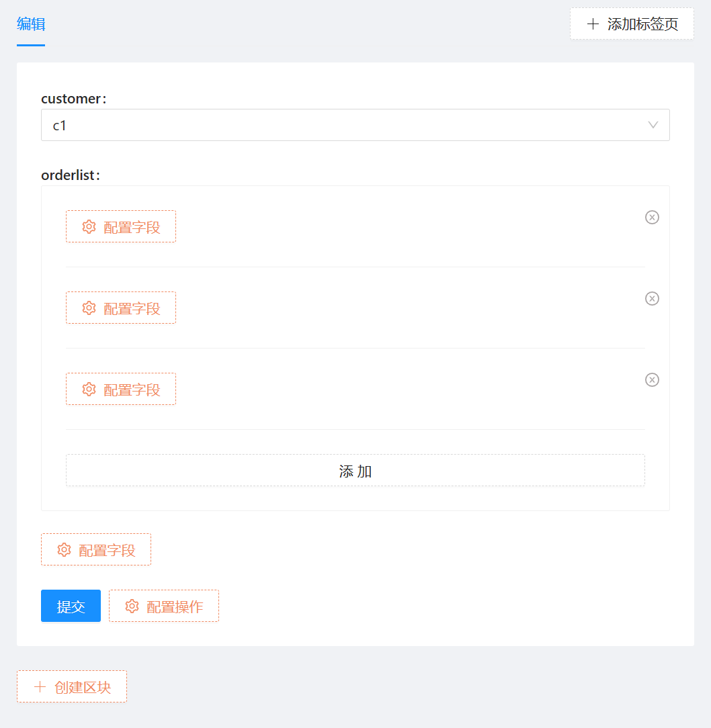
Task: Click the plus icon in 添加标签页
Action: pyautogui.click(x=593, y=24)
